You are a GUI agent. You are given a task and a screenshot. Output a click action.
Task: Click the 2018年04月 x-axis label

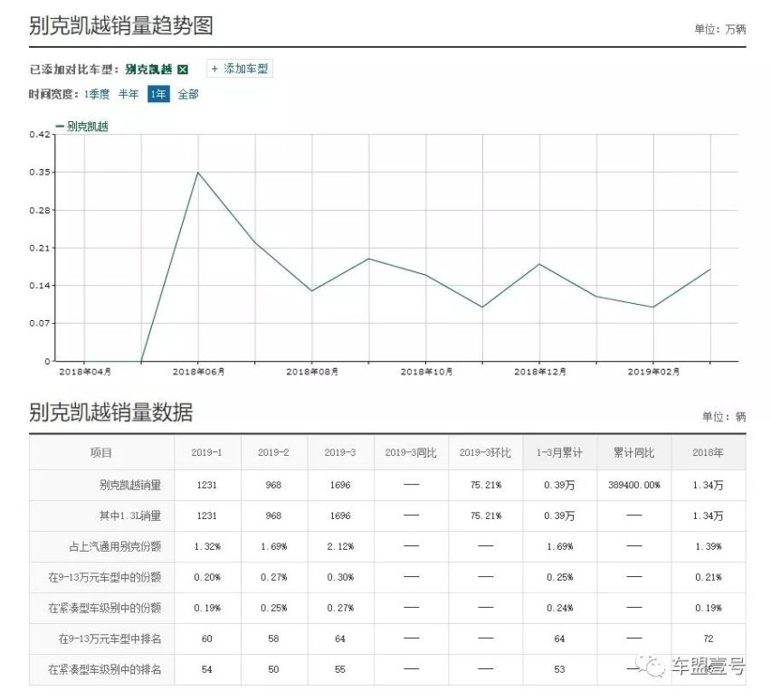(x=84, y=372)
